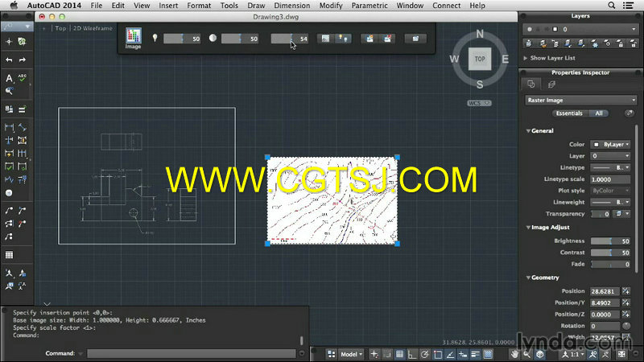Screen dimensions: 644x362
Task: Click the 2D Wireframe visual style label
Action: (93, 28)
